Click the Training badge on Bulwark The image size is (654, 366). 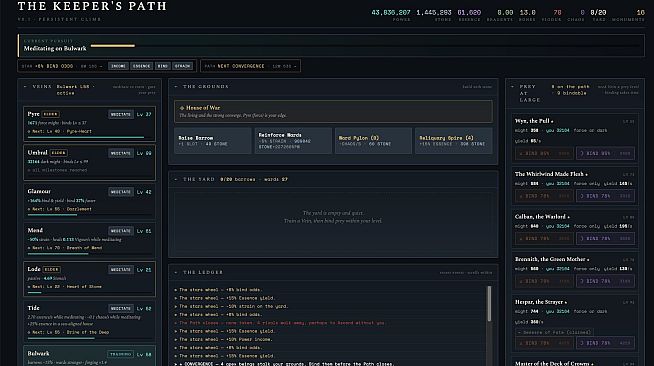coord(121,354)
